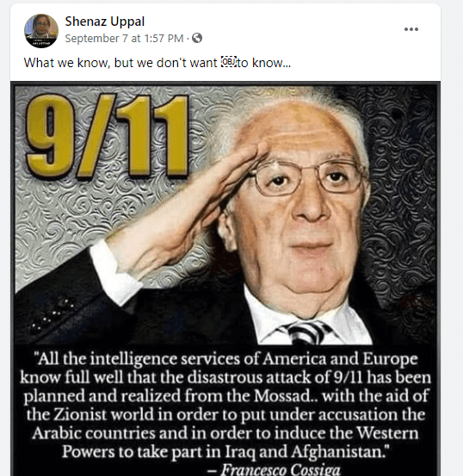Open the post options three-dot menu
The height and width of the screenshot is (476, 463).
(411, 29)
